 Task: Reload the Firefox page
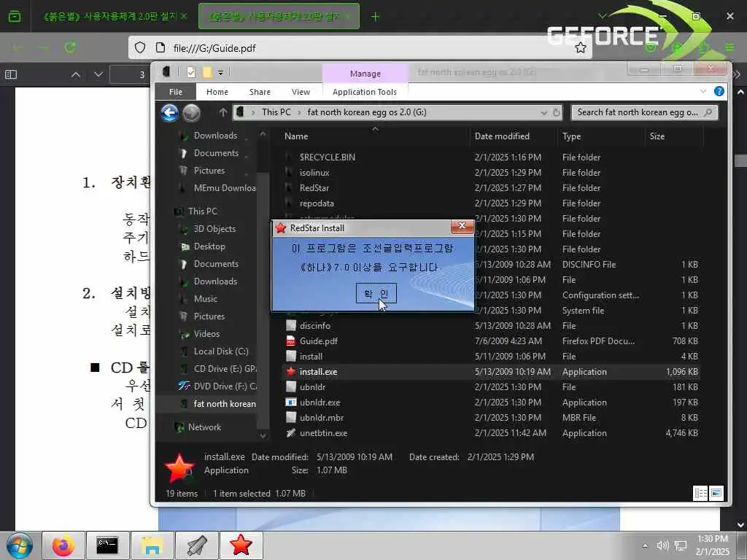pyautogui.click(x=70, y=47)
